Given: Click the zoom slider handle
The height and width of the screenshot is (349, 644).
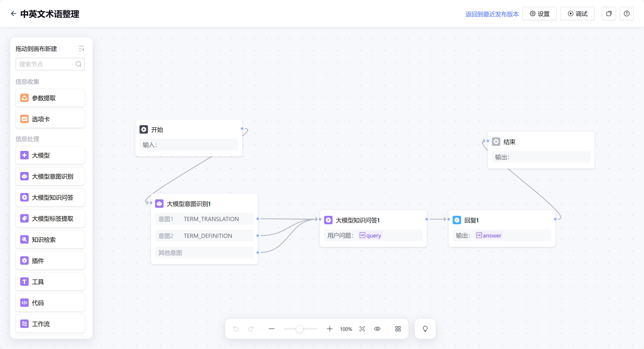Looking at the screenshot, I should pos(299,329).
